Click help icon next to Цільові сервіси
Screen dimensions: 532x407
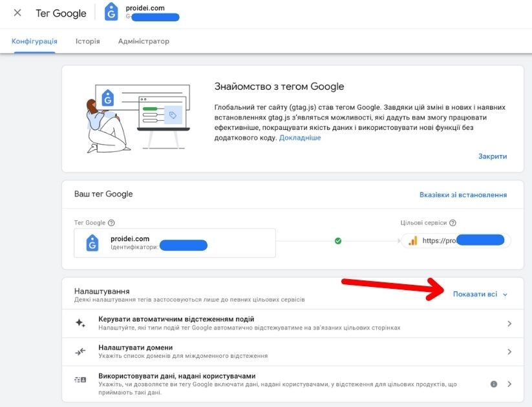point(452,223)
